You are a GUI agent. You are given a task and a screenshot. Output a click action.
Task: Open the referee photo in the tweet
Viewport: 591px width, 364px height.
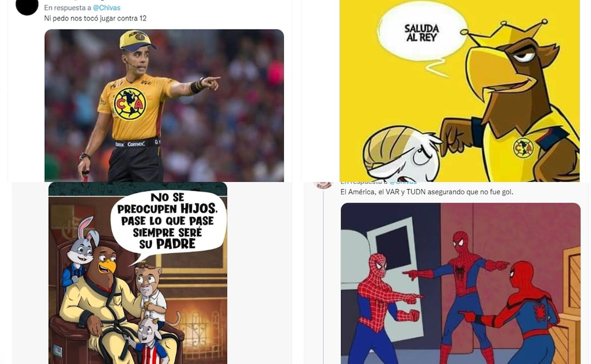click(x=164, y=105)
